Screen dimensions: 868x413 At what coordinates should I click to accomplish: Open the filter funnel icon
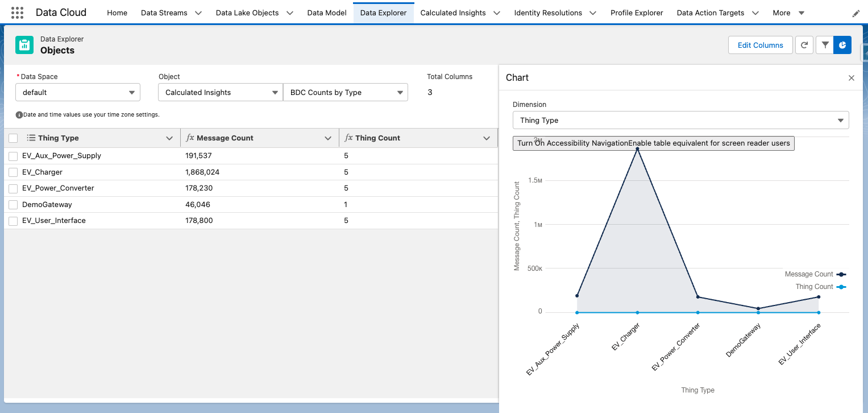pyautogui.click(x=825, y=45)
